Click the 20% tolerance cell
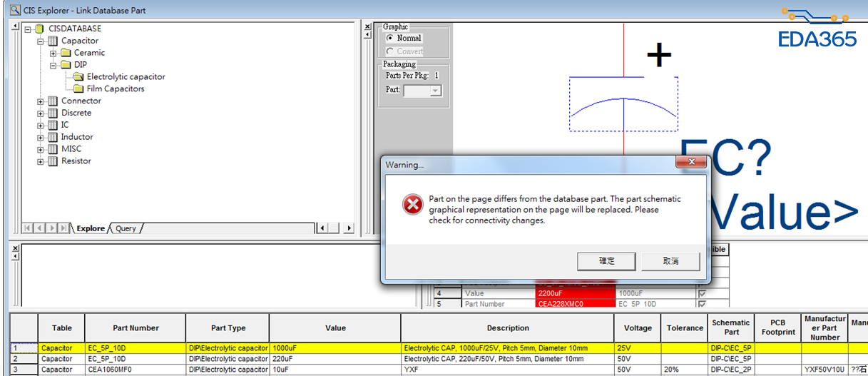This screenshot has height=376, width=868. click(x=685, y=370)
